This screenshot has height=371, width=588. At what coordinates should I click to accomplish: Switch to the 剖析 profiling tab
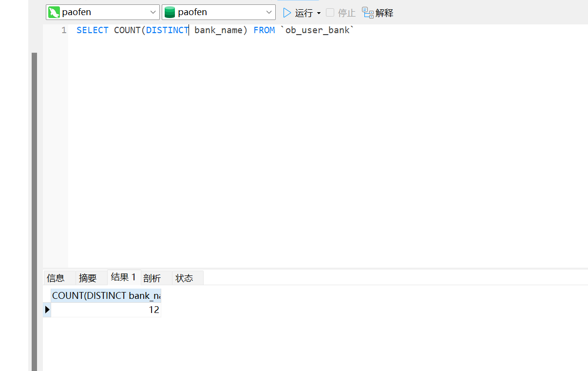152,278
